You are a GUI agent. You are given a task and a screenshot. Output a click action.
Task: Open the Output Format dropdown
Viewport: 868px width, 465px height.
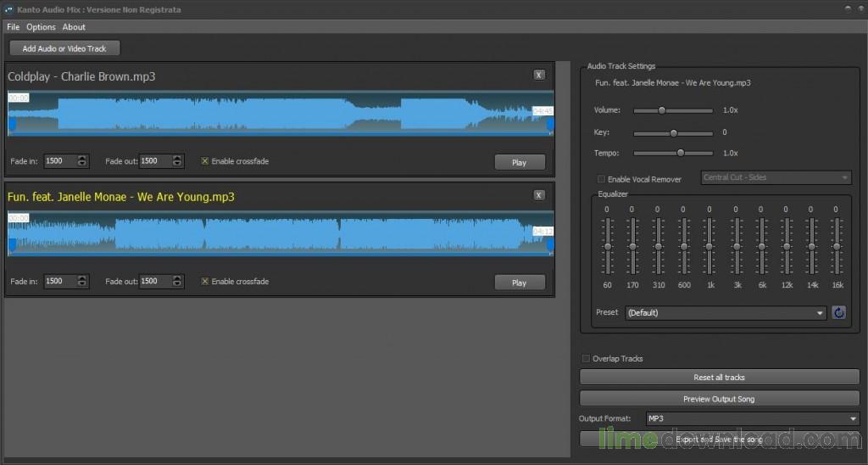point(753,418)
